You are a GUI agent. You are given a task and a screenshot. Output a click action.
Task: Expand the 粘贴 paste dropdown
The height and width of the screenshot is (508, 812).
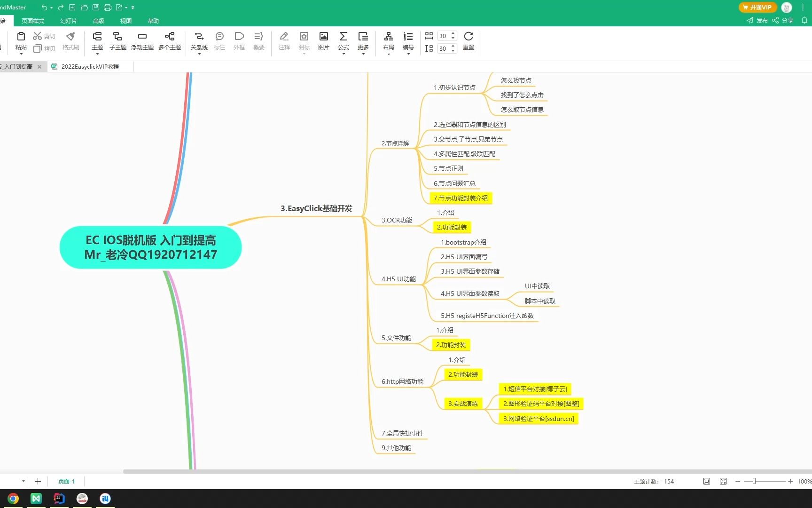(x=21, y=53)
